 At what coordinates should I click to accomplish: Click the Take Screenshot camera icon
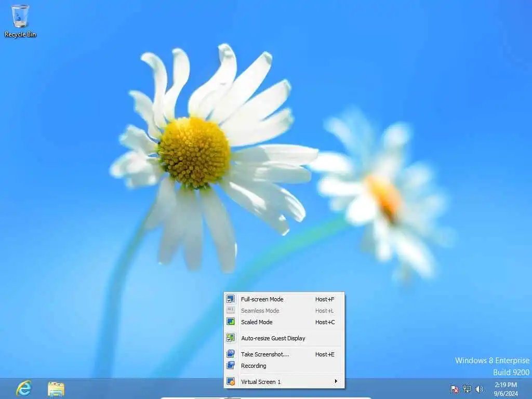point(231,354)
